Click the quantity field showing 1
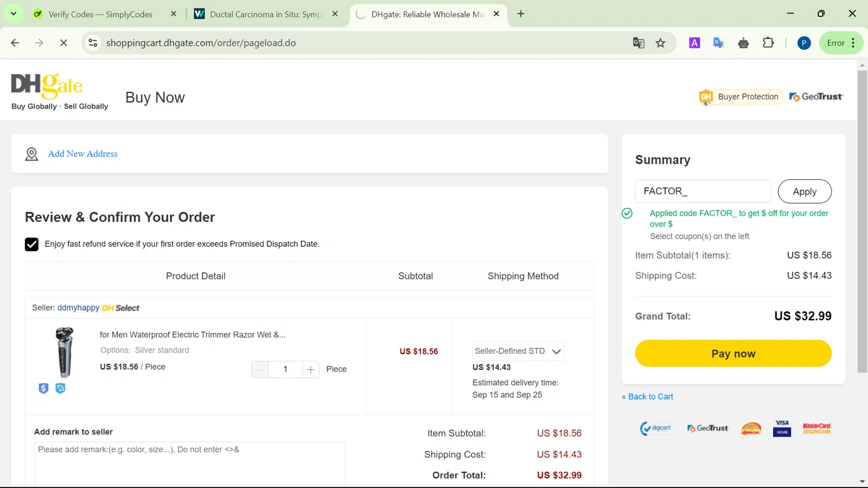This screenshot has width=868, height=488. [285, 369]
